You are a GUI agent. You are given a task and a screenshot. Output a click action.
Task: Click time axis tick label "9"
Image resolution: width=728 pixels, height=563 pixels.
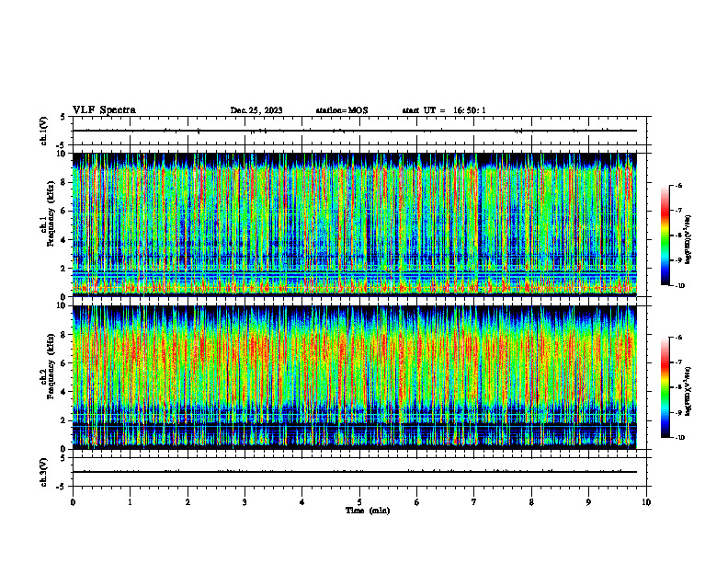click(588, 502)
